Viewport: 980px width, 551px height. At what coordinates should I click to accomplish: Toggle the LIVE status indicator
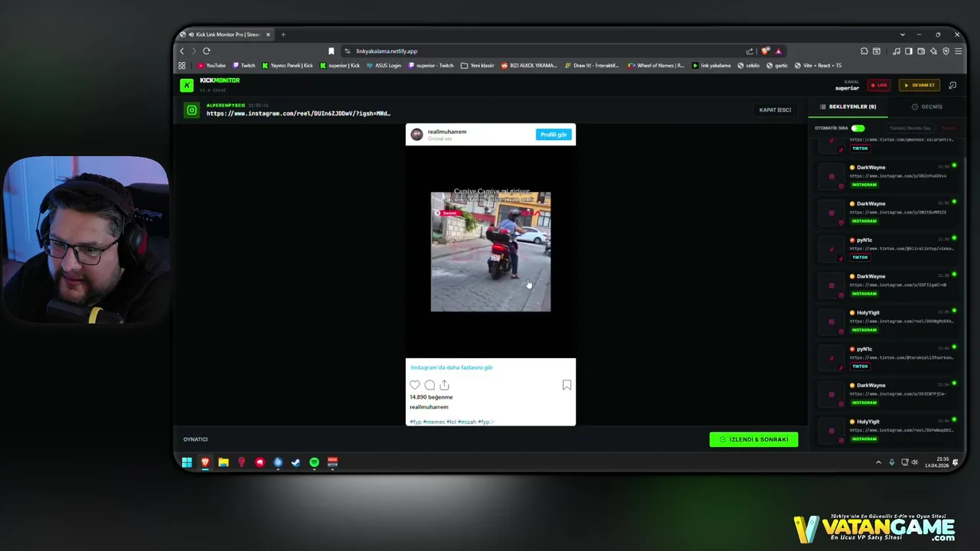point(878,85)
